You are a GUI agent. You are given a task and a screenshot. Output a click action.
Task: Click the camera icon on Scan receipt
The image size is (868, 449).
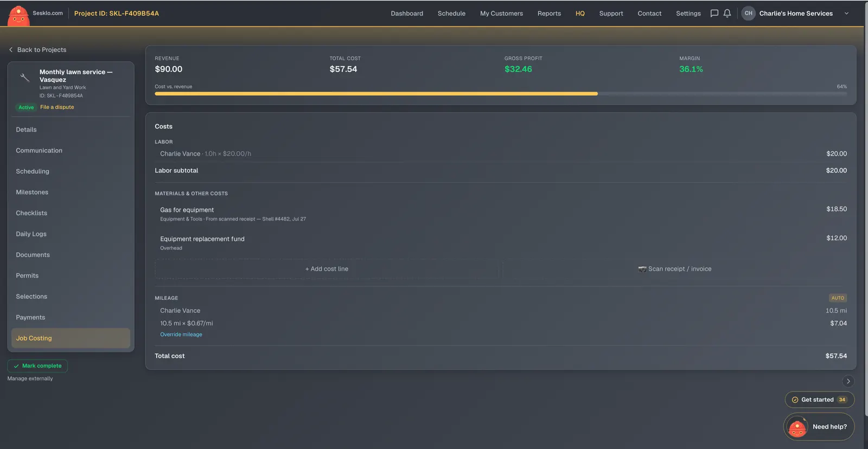pos(642,269)
